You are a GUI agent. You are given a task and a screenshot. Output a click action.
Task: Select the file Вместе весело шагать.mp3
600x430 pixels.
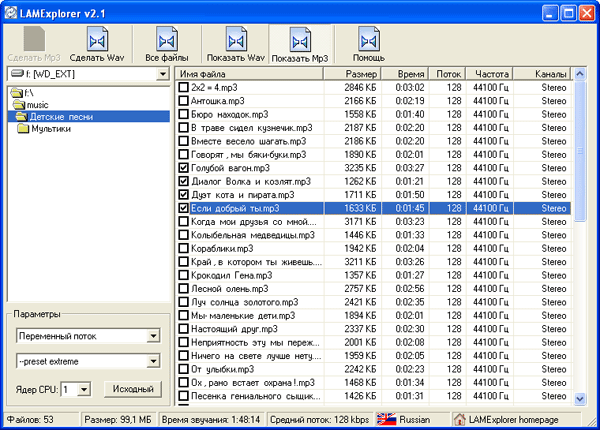coord(249,141)
